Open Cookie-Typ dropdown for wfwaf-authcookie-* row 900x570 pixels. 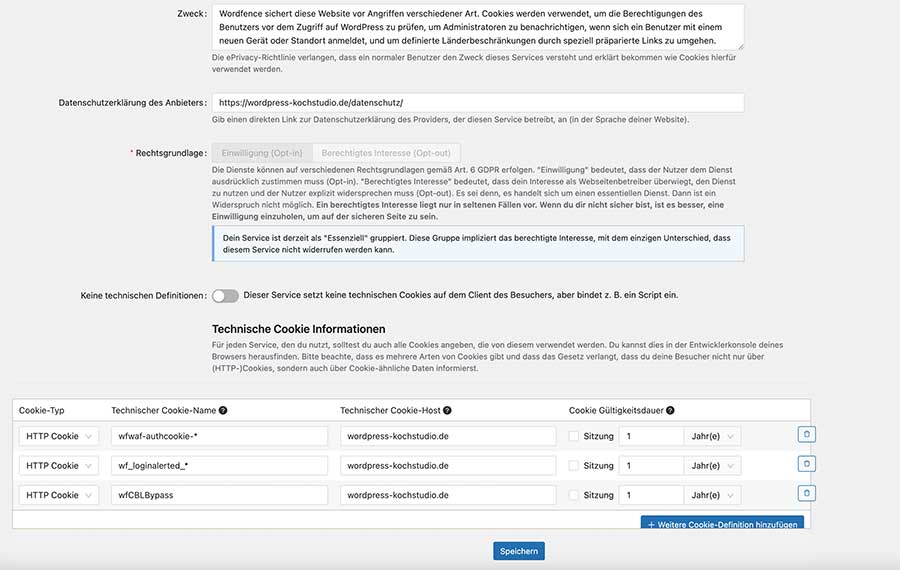(x=58, y=437)
